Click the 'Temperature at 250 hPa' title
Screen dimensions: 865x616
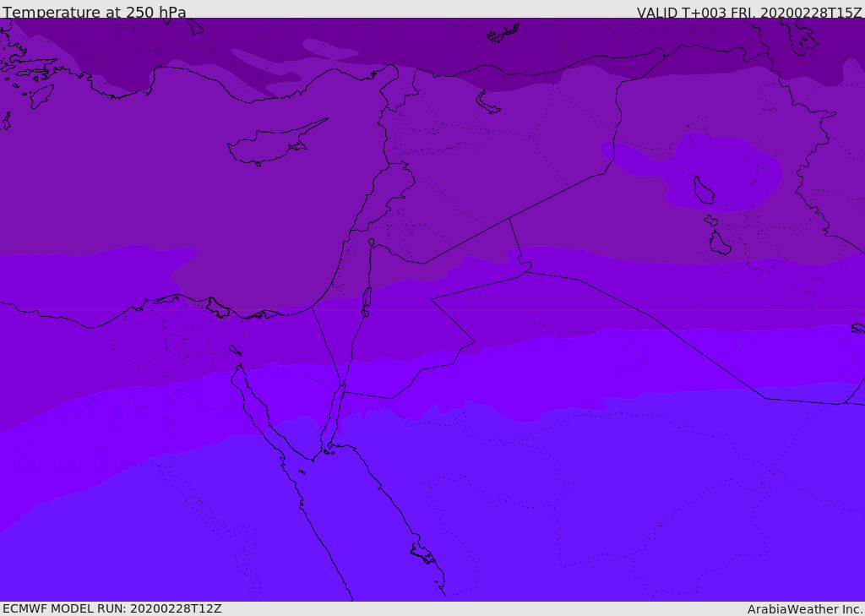click(x=95, y=12)
